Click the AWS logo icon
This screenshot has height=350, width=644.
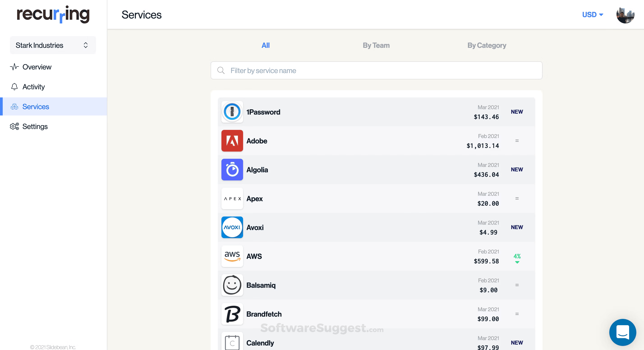pos(232,256)
